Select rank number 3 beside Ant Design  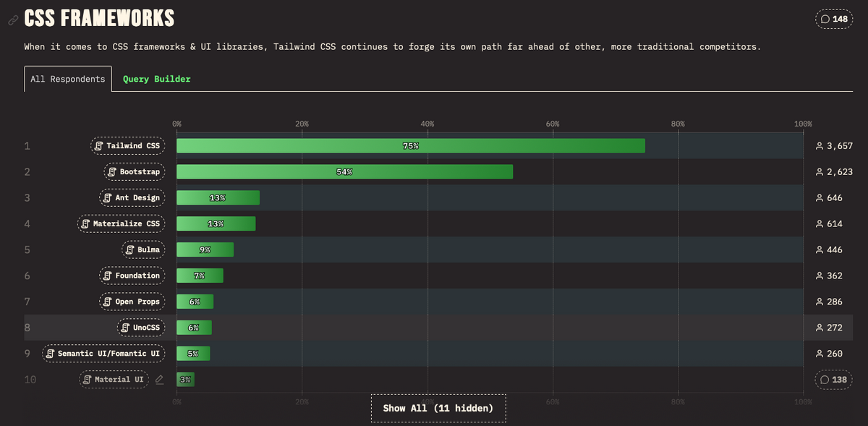pos(27,198)
